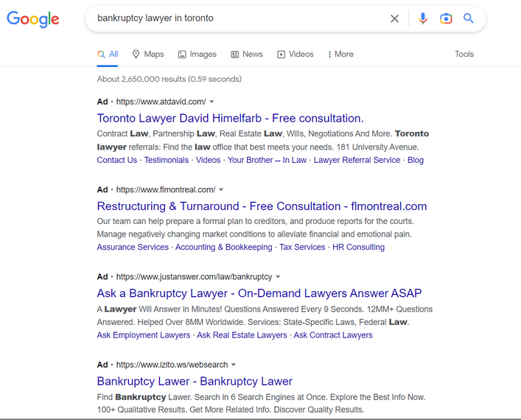Open dropdown arrow next to izito.ws URL
This screenshot has width=521, height=420.
coord(234,365)
